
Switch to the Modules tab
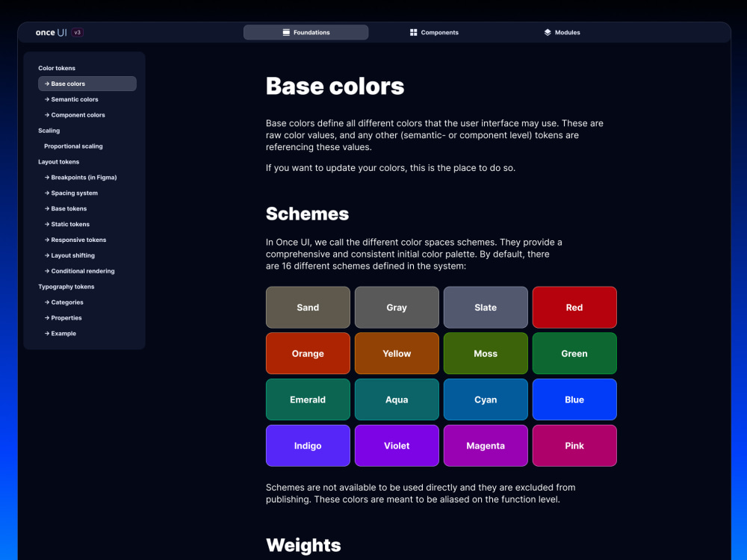pos(562,32)
